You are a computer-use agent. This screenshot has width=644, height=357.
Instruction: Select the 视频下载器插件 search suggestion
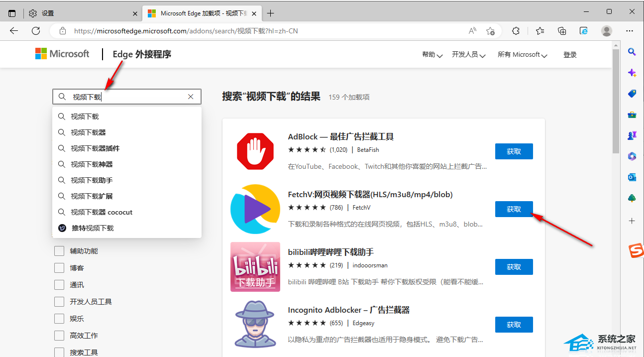point(95,148)
